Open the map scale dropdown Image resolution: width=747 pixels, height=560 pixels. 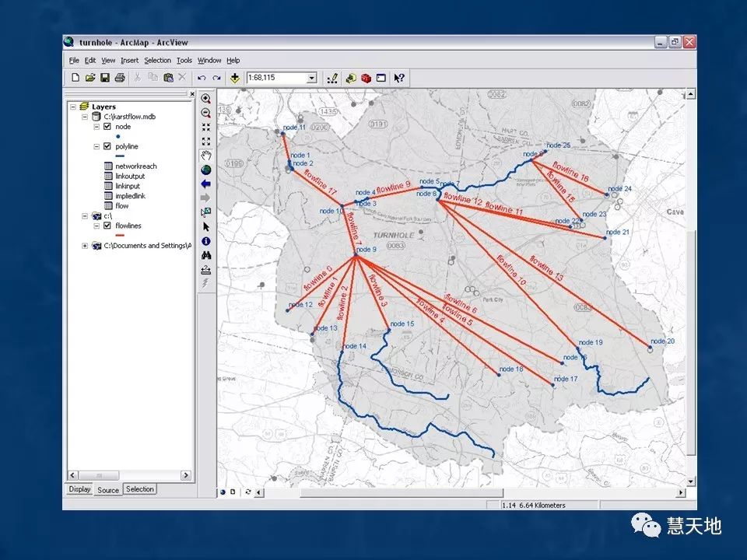pos(311,78)
